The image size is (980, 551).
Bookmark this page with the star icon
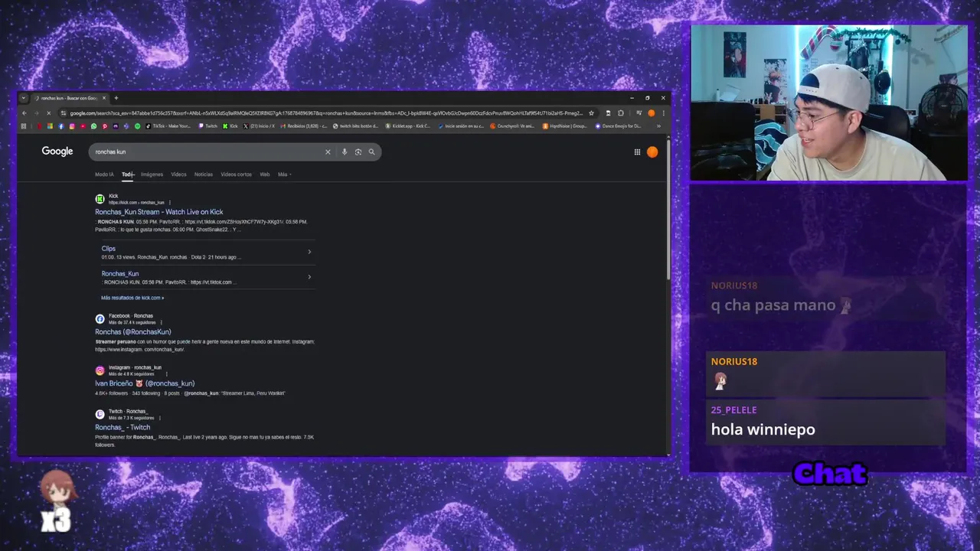[591, 113]
